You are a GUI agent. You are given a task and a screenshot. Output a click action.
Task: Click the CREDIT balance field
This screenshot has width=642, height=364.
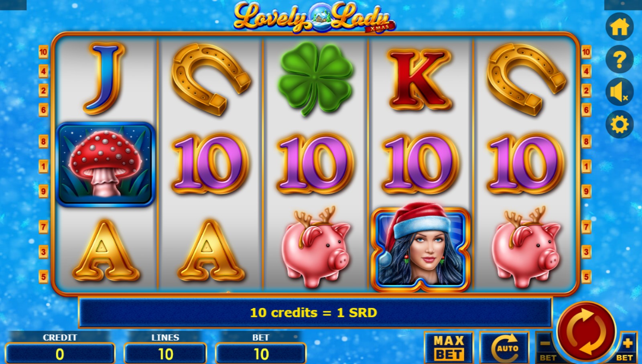[60, 354]
